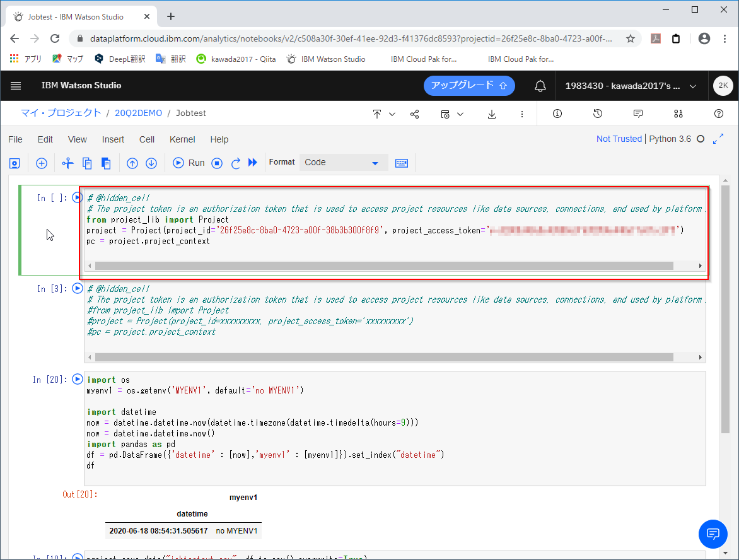
Task: Go to the My Projects breadcrumb
Action: click(61, 113)
